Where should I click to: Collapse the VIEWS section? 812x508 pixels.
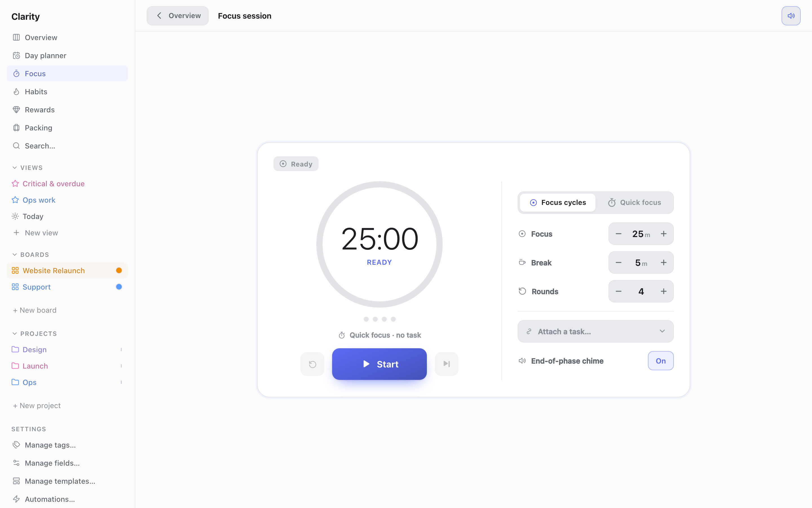28,168
